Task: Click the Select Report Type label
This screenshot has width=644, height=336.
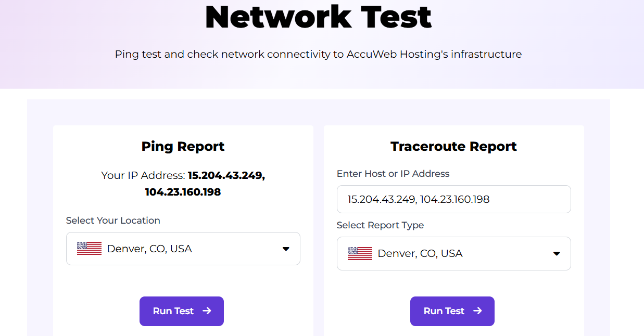Action: [381, 225]
